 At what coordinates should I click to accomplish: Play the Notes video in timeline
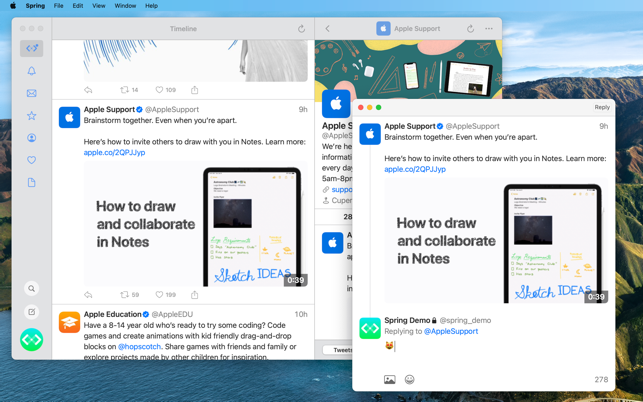pos(196,224)
